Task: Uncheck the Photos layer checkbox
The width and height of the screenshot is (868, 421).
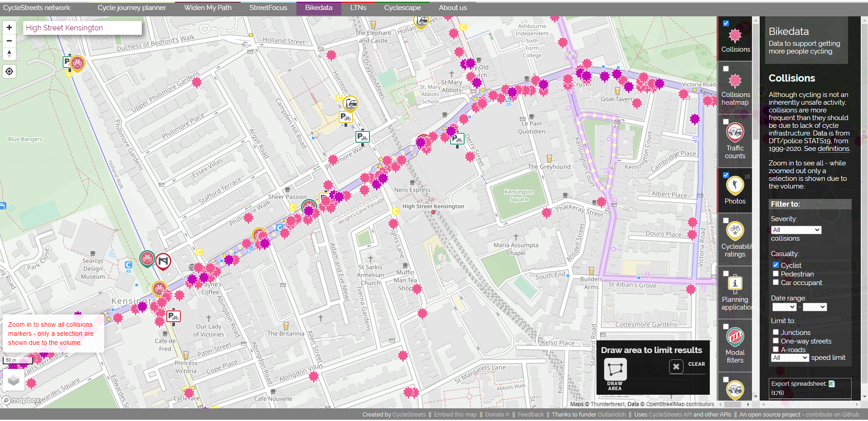Action: tap(726, 175)
